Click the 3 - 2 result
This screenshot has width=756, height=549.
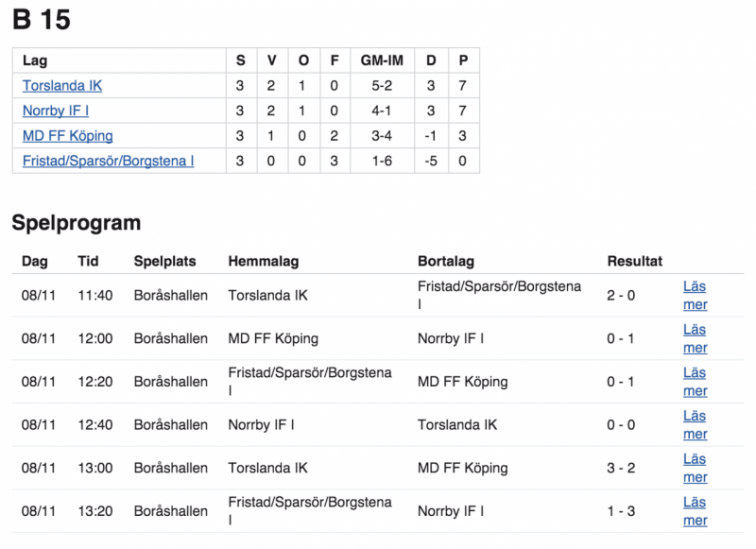coord(621,468)
